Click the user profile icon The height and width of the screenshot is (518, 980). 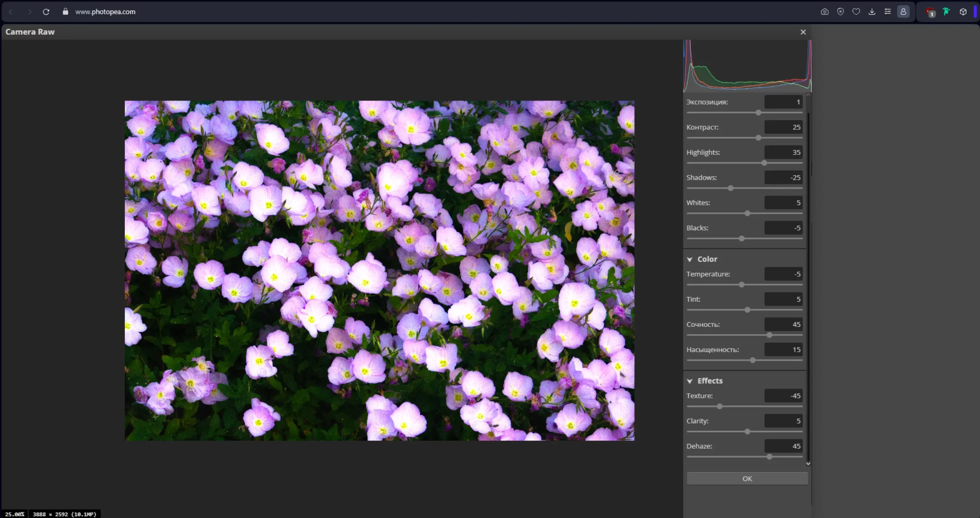click(x=903, y=12)
